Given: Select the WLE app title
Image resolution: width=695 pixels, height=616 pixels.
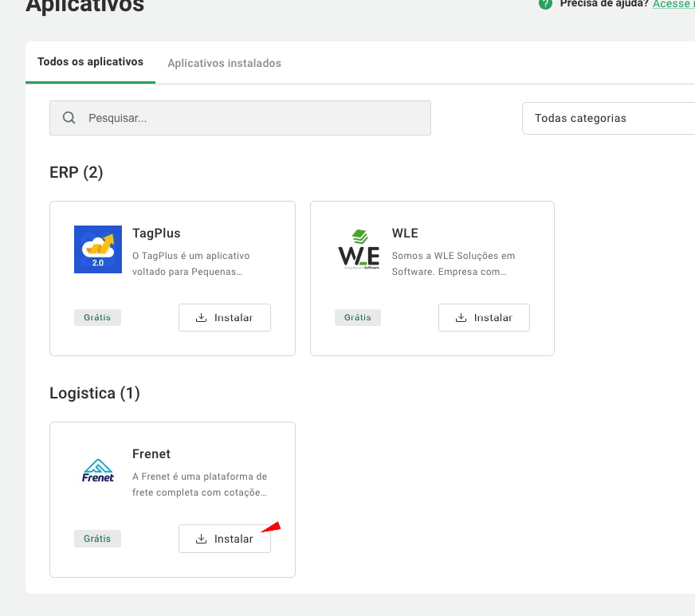Looking at the screenshot, I should [405, 233].
